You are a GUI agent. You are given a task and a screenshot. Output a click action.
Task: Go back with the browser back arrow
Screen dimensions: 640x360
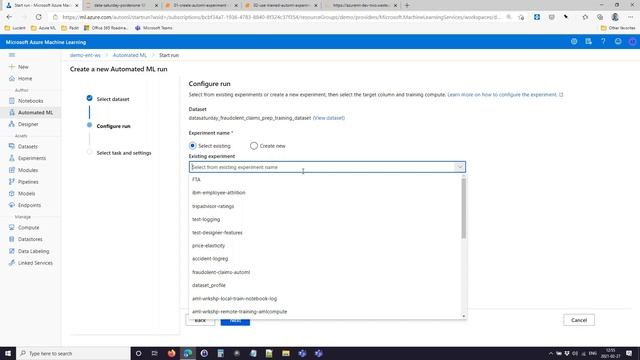9,17
